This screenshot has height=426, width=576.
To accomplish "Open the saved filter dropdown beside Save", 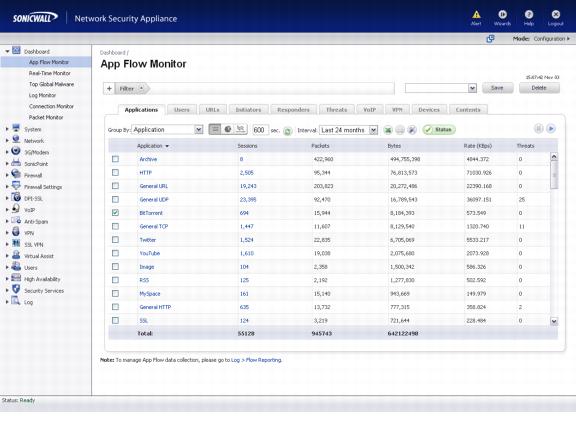I will tap(441, 88).
